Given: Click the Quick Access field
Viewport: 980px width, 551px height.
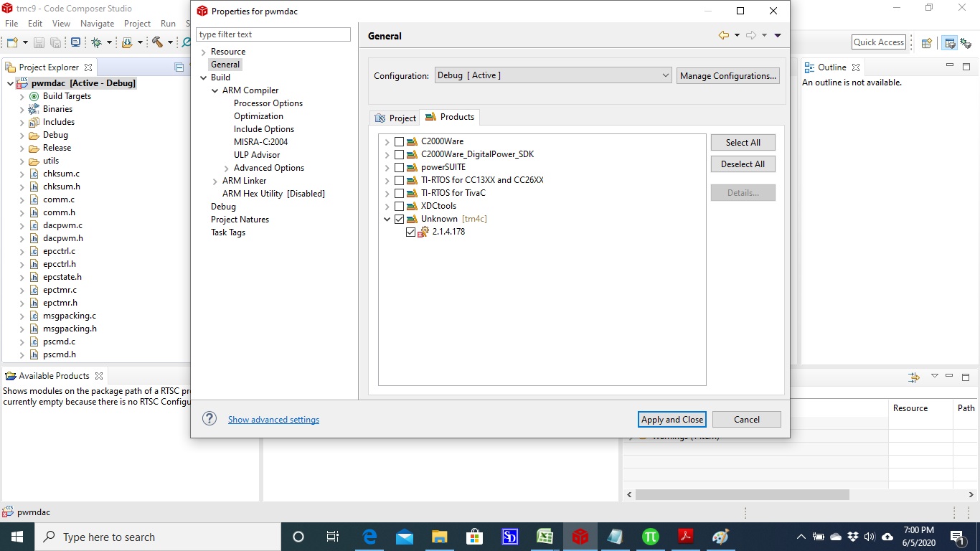Looking at the screenshot, I should pyautogui.click(x=879, y=42).
